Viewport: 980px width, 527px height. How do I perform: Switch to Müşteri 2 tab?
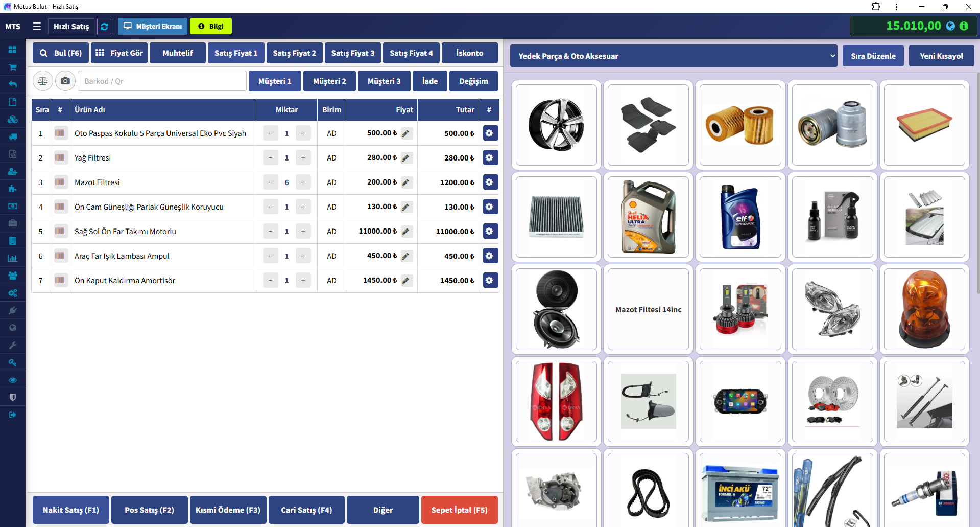point(329,81)
